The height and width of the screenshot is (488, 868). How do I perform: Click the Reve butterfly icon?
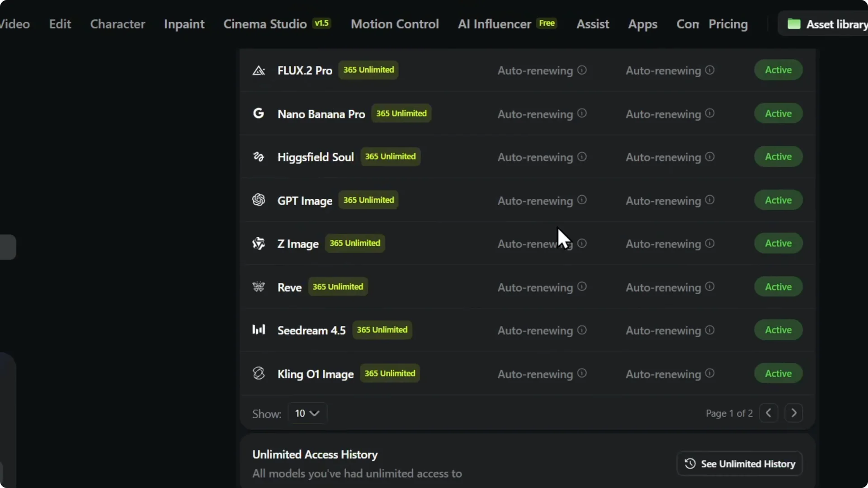point(259,287)
